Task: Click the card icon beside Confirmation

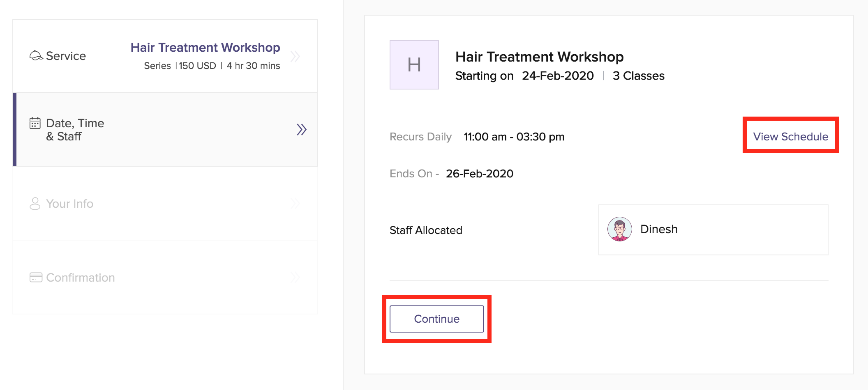Action: (x=36, y=278)
